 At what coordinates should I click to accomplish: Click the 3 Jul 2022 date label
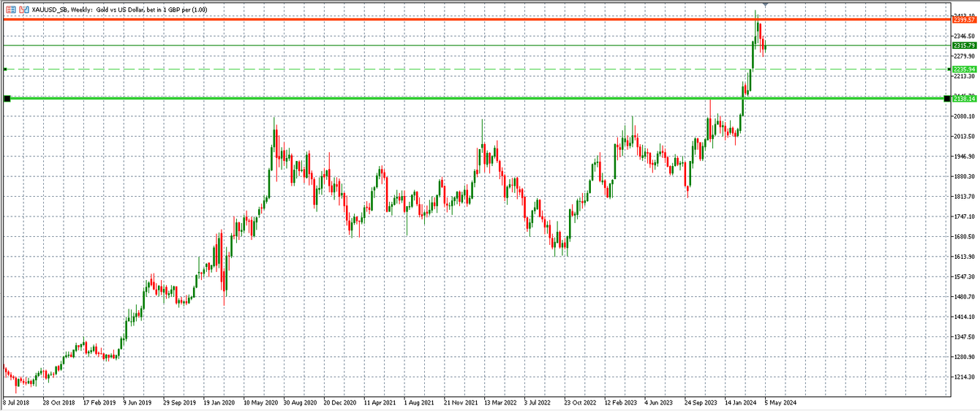(x=539, y=402)
